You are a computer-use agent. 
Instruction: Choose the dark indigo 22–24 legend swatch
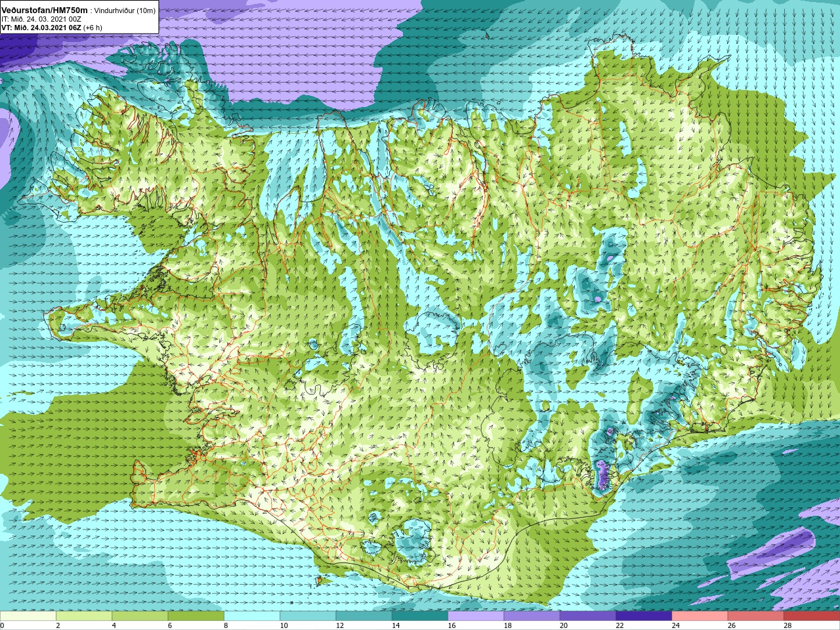pos(644,616)
